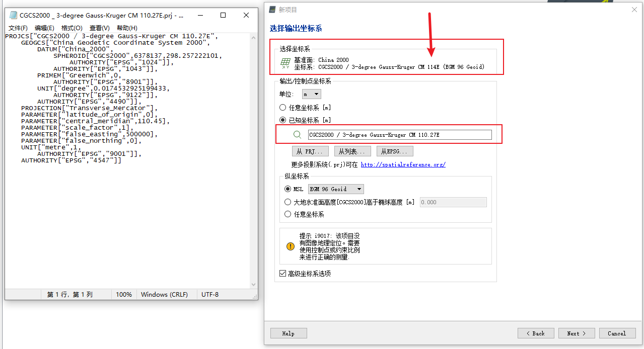Click the PROJECTION Transverse_Mercator line

point(90,108)
